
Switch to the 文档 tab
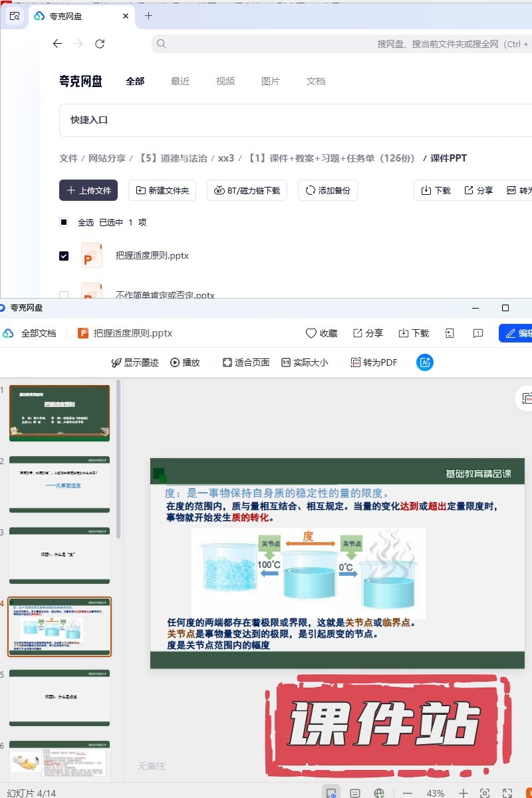pyautogui.click(x=316, y=81)
